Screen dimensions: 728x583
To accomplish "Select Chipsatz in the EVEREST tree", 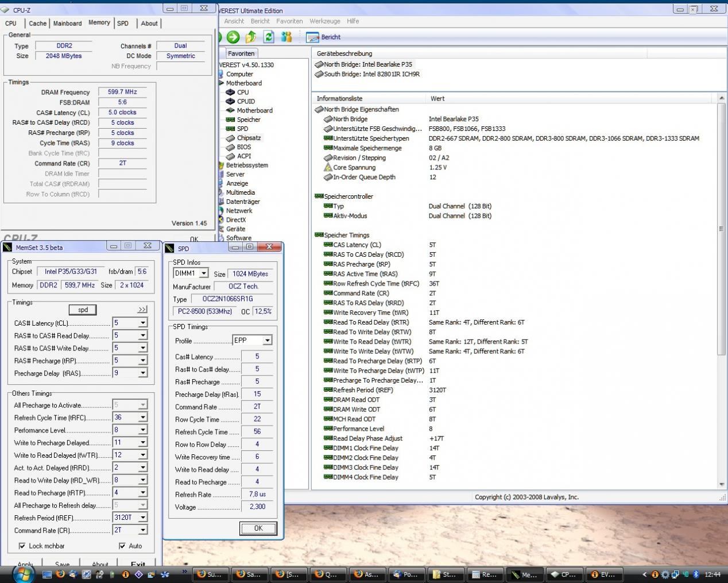I will click(249, 138).
